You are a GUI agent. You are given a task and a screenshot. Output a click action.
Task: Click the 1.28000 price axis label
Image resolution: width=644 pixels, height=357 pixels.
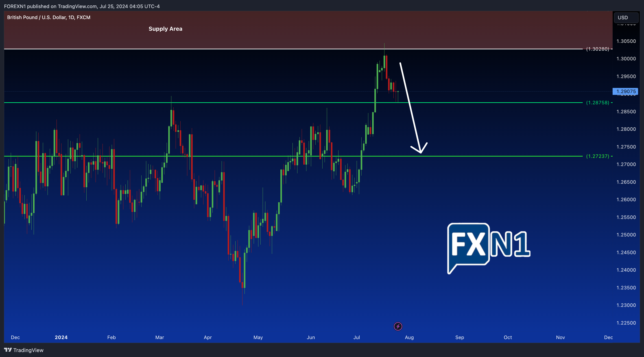click(x=626, y=129)
